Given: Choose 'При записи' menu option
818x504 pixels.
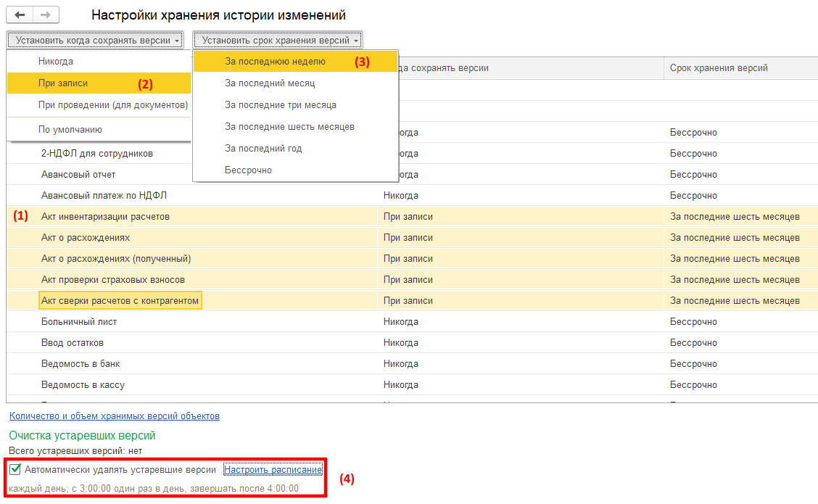Looking at the screenshot, I should (x=63, y=83).
